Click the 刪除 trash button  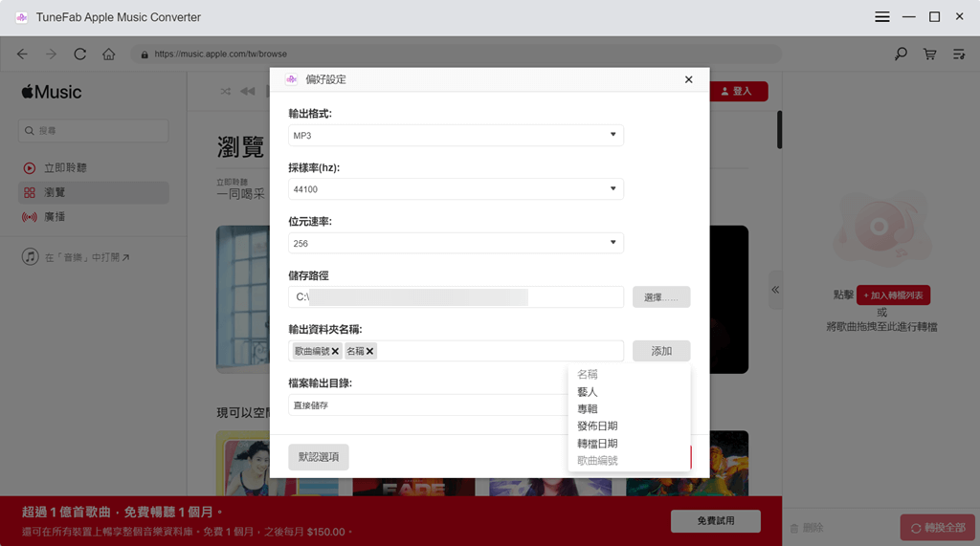tap(806, 528)
